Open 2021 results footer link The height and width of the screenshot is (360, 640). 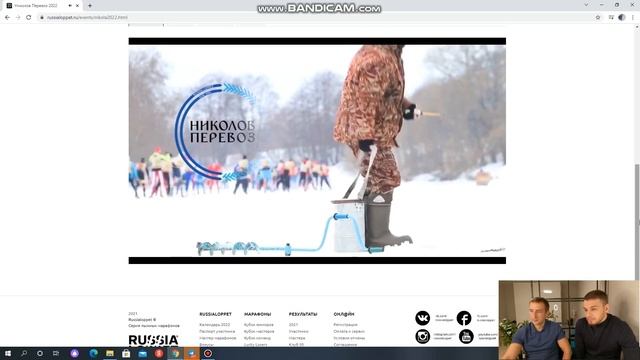click(x=293, y=325)
